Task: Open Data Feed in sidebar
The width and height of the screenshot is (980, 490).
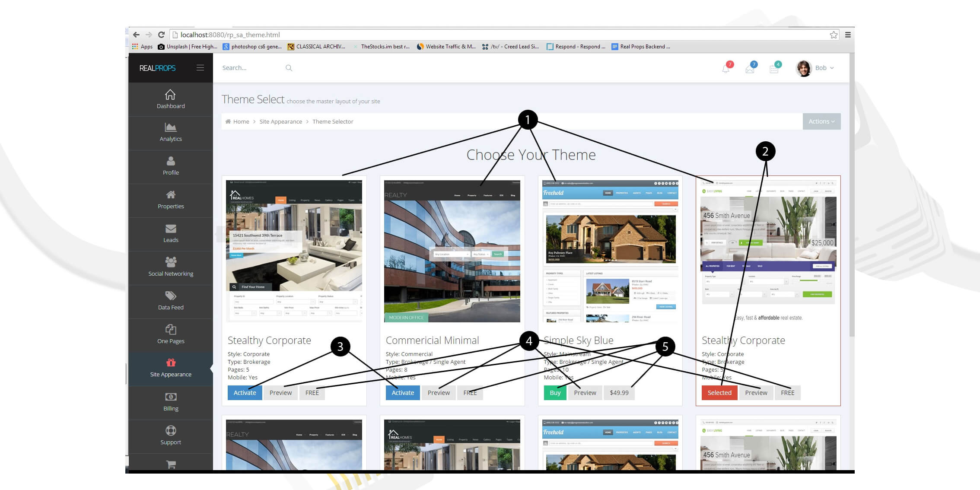Action: (171, 301)
